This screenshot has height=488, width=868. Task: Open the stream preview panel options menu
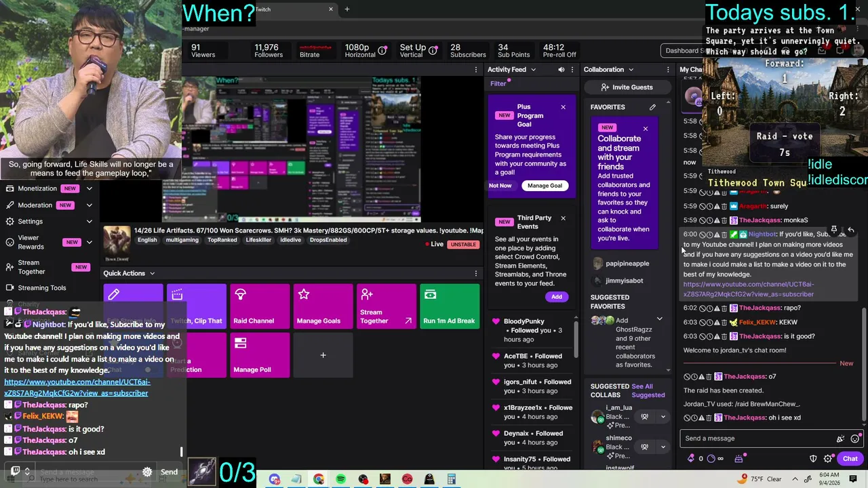click(476, 70)
